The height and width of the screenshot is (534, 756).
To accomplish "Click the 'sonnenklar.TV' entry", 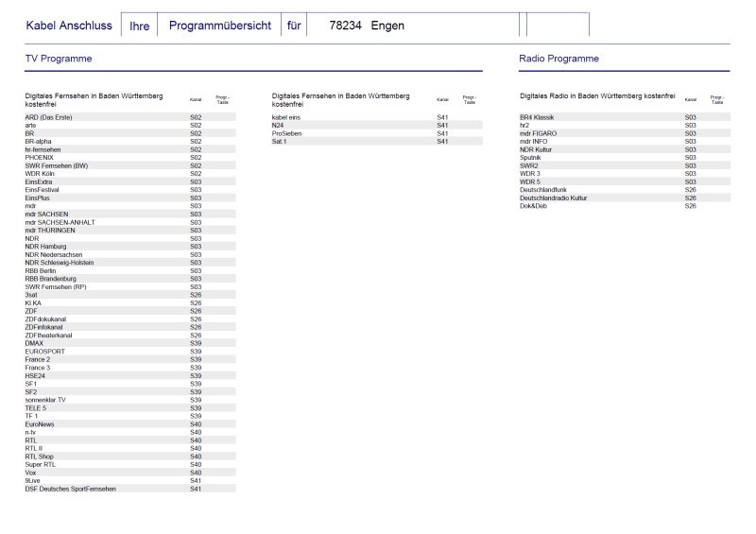I will tap(130, 400).
